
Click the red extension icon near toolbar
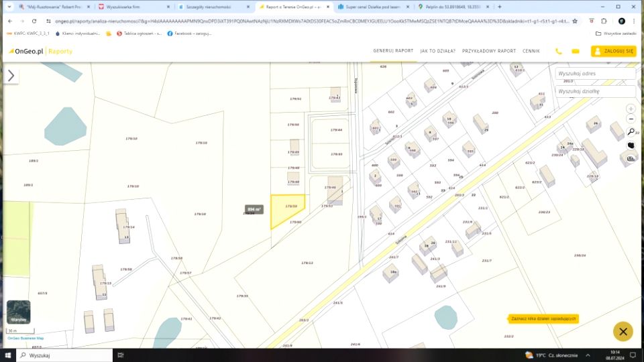tap(592, 21)
